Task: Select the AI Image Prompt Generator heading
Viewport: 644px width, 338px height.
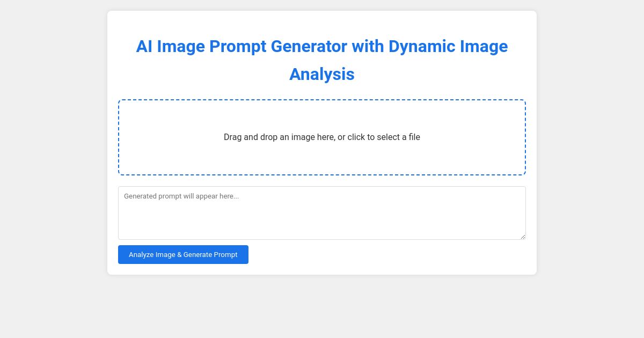Action: click(x=322, y=60)
